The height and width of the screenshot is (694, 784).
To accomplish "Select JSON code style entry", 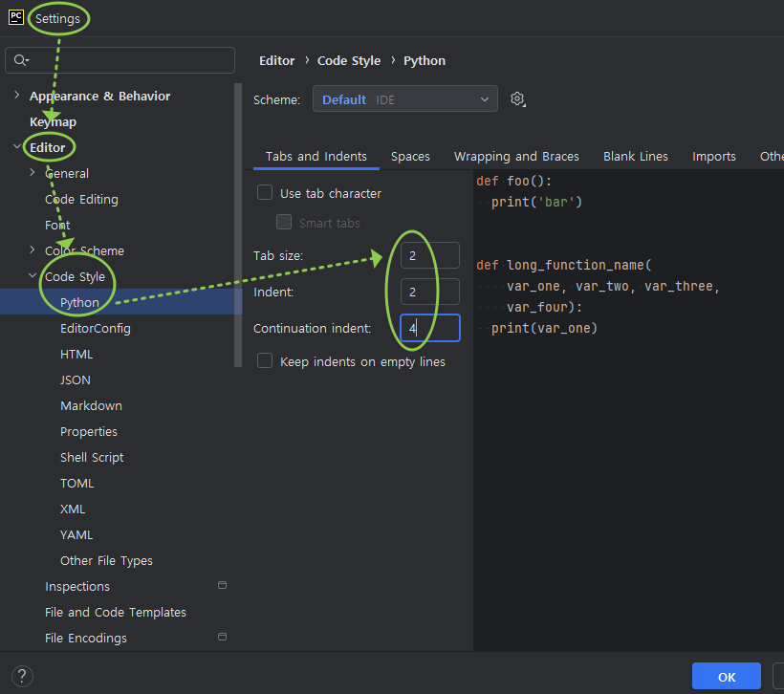I will [75, 380].
